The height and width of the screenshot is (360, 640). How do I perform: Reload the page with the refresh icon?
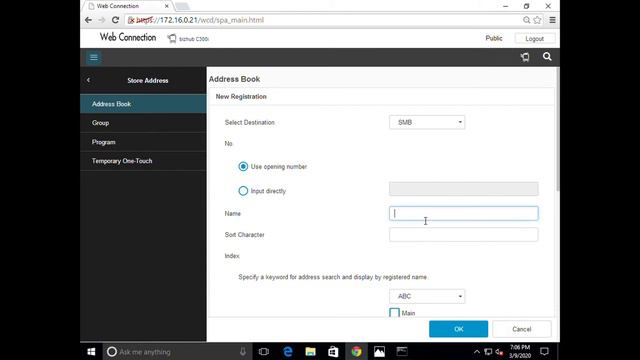pos(116,20)
